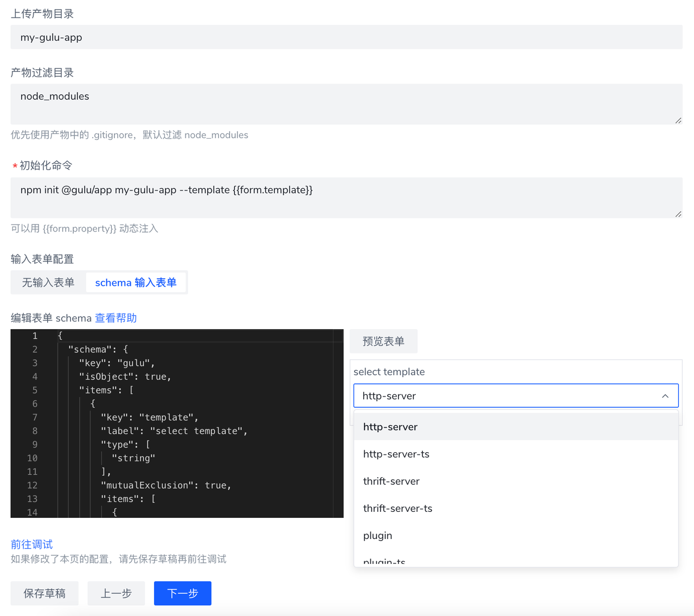
Task: Collapse the select template dropdown chevron
Action: [x=665, y=396]
